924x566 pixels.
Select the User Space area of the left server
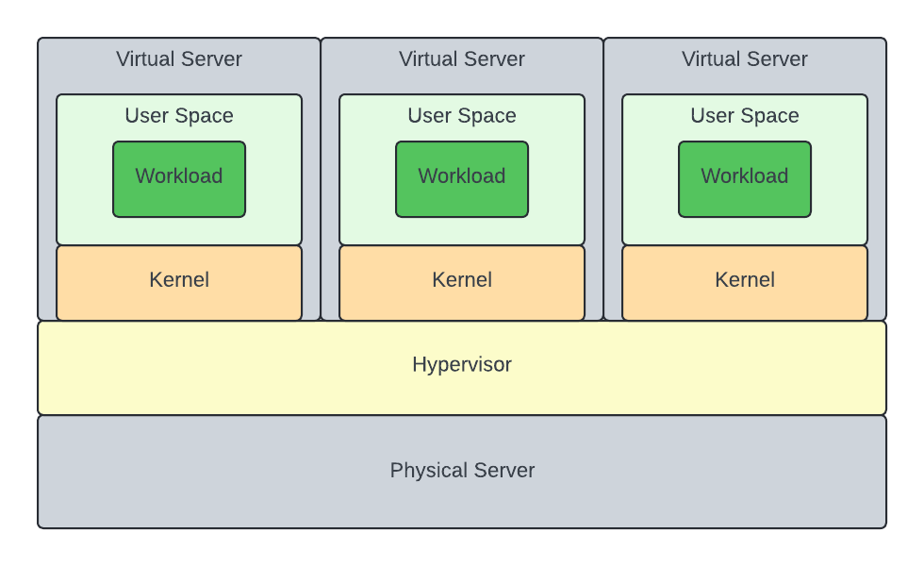[x=179, y=116]
